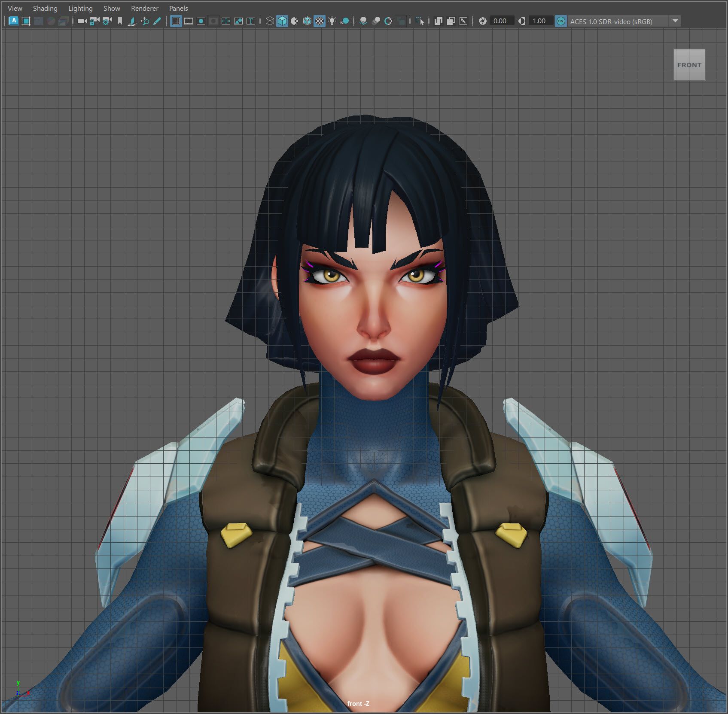Click the Exposure value field showing 0.00
Image resolution: width=728 pixels, height=714 pixels.
(500, 21)
